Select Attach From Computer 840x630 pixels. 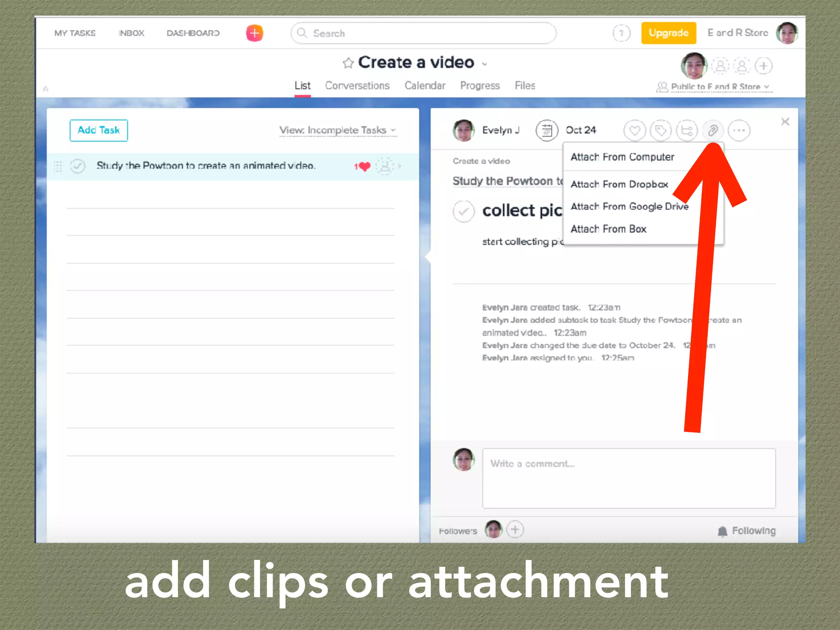click(x=623, y=157)
